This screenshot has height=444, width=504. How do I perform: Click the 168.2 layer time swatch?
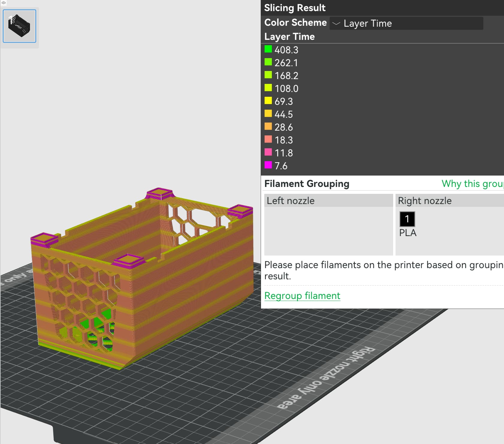click(x=268, y=75)
